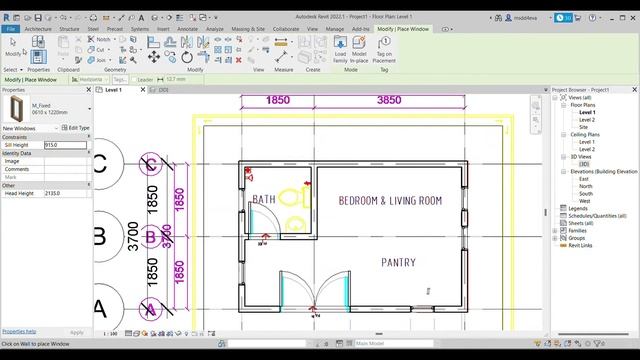Select the Offset tool
Screen dimensions: 640x360
170,42
